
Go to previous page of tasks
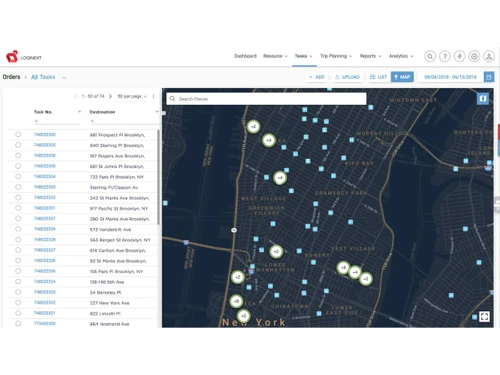pyautogui.click(x=75, y=96)
